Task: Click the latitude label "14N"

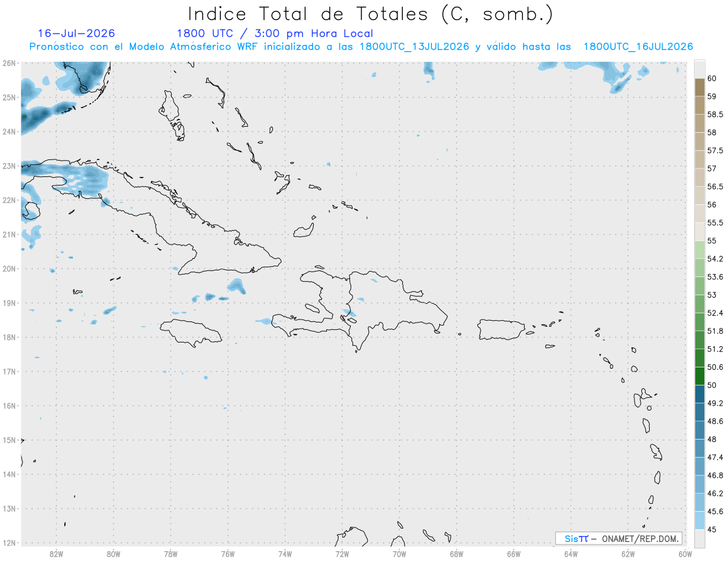Action: 9,474
